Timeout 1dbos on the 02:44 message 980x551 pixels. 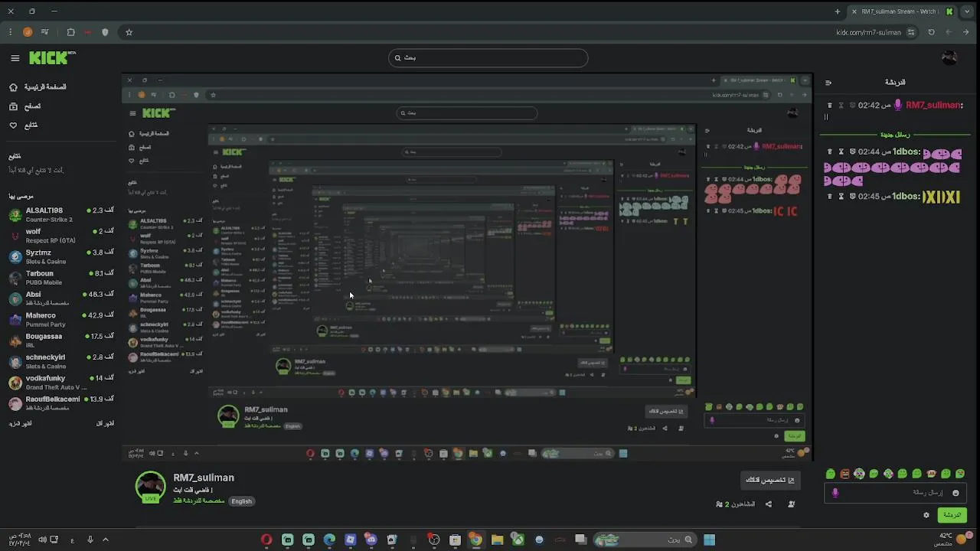coord(841,152)
